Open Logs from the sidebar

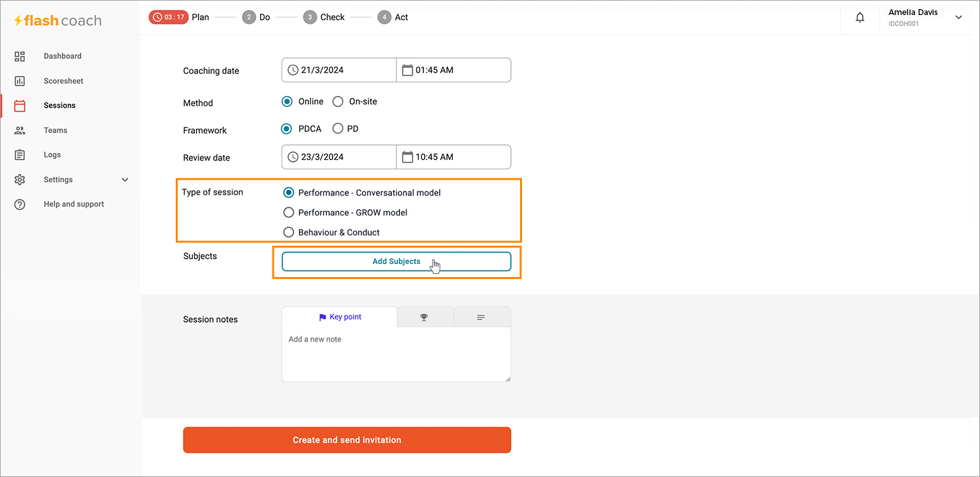(52, 155)
